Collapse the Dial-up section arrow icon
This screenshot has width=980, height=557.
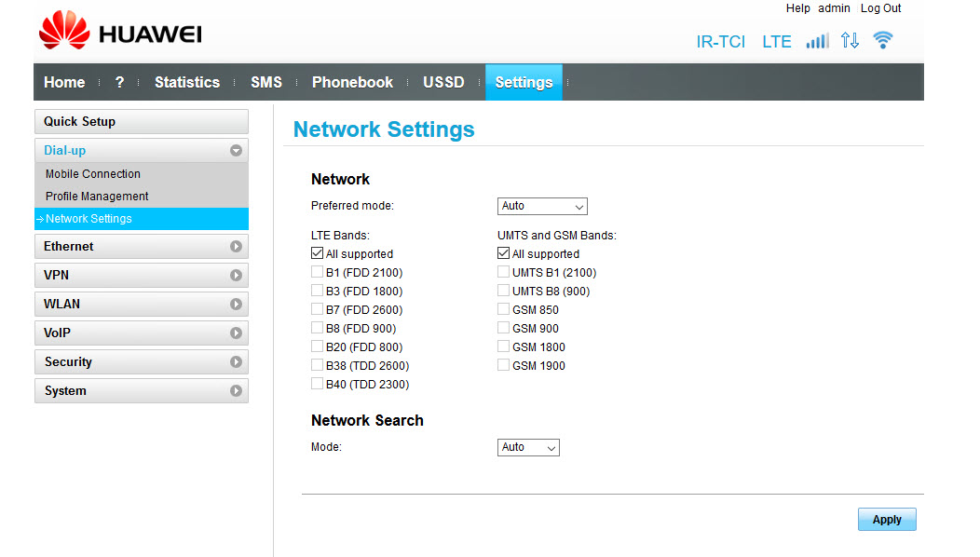coord(236,150)
